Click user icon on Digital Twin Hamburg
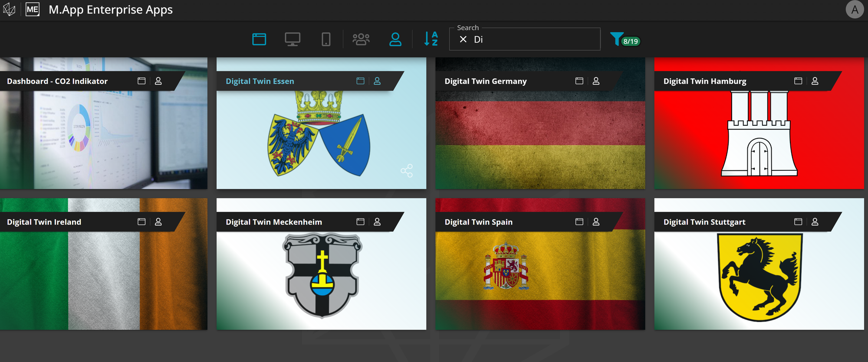 pos(815,81)
